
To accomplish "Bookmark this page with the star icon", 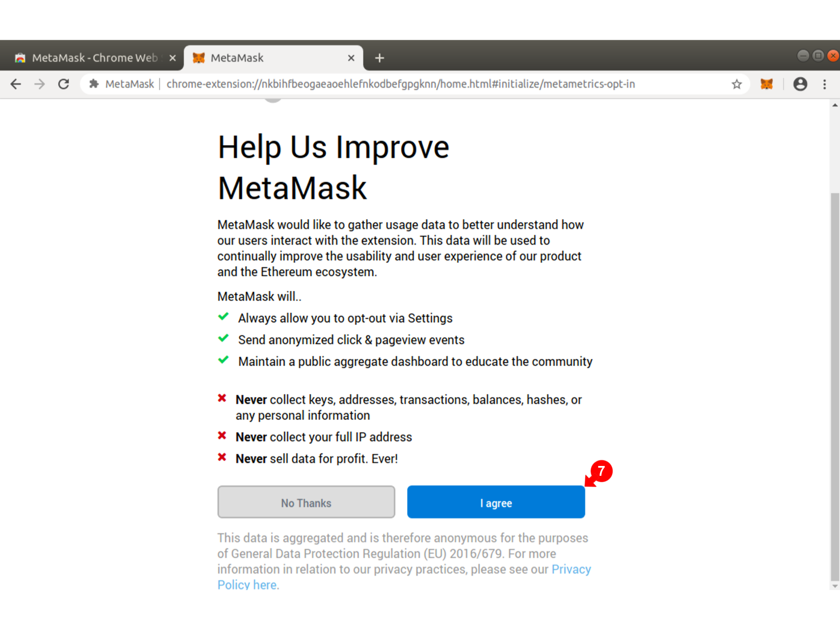I will point(737,84).
